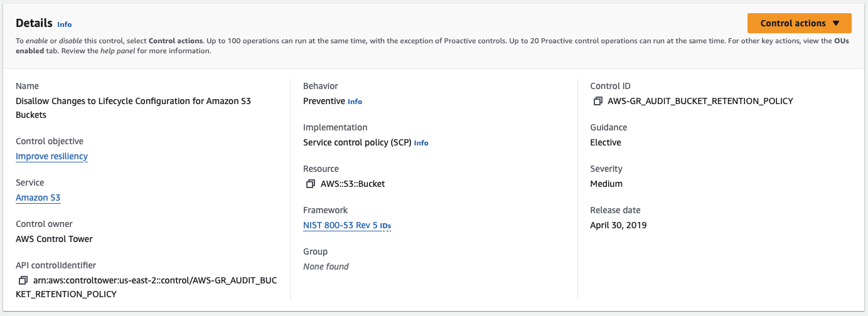This screenshot has width=868, height=316.
Task: Click the Medium severity value
Action: (x=606, y=184)
